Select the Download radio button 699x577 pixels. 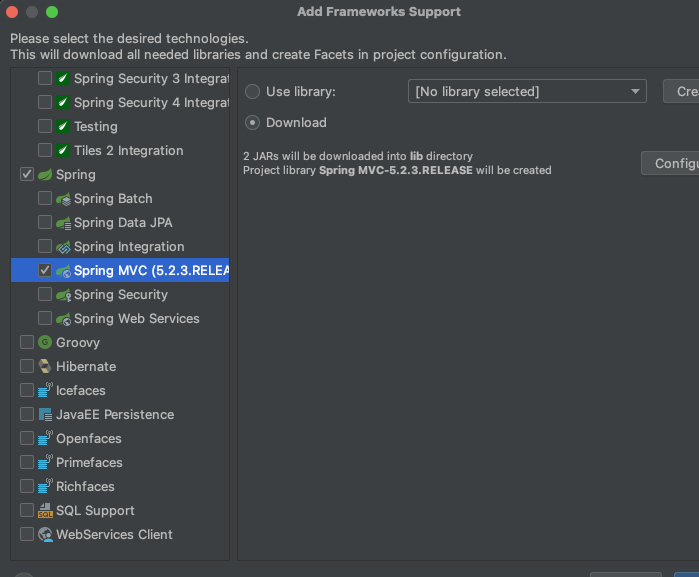[x=252, y=123]
